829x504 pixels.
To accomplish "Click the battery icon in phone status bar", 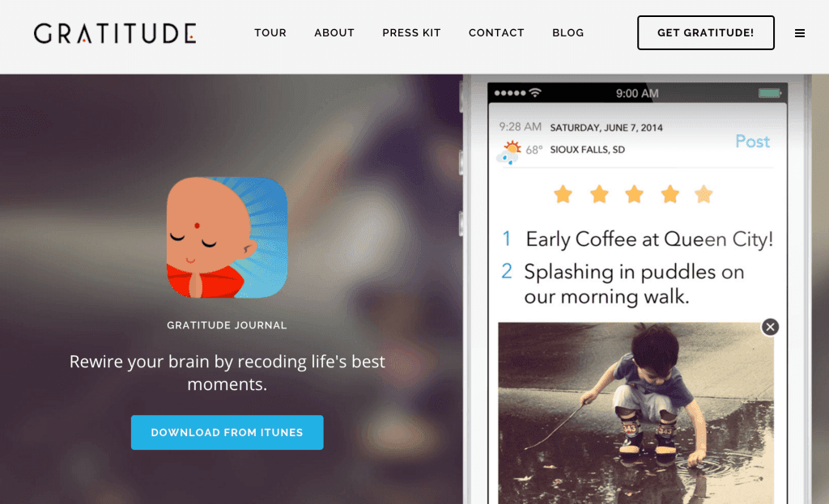I will pyautogui.click(x=770, y=94).
